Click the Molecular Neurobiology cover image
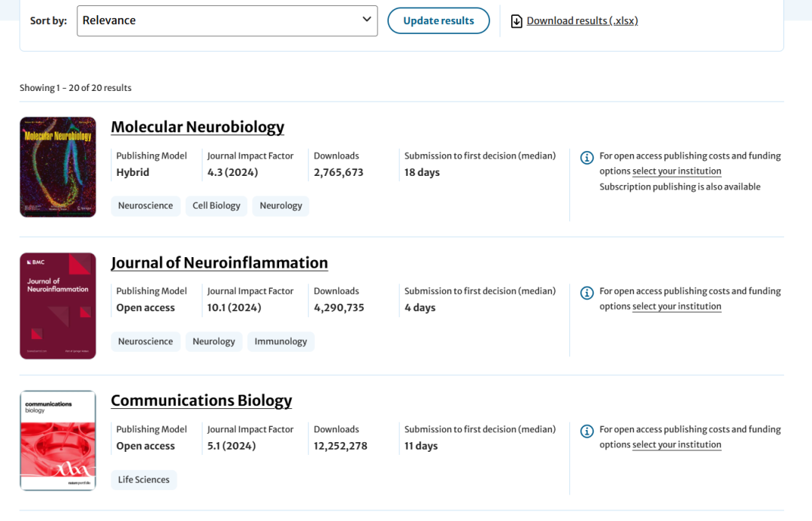The height and width of the screenshot is (521, 812). coord(58,167)
